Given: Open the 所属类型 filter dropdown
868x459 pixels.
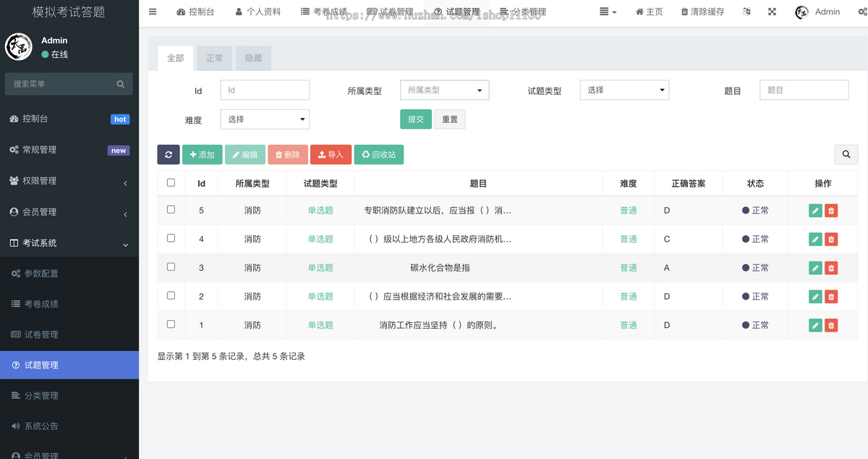Looking at the screenshot, I should pos(445,90).
